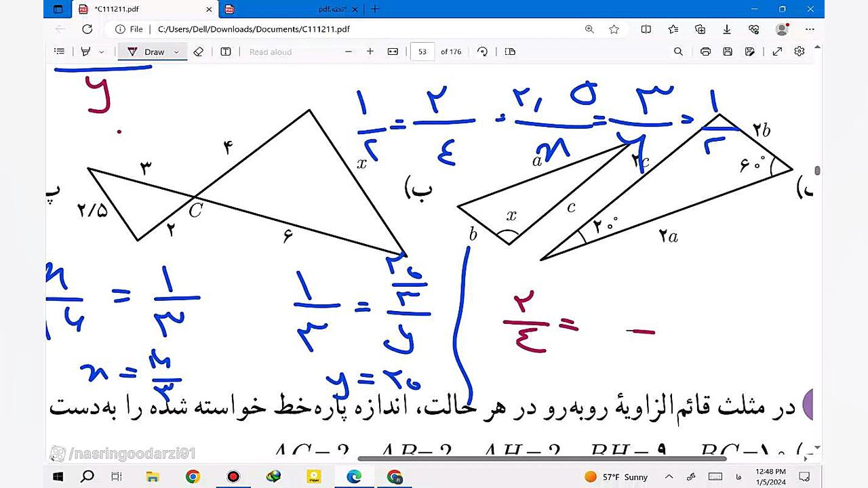The width and height of the screenshot is (868, 488).
Task: Expand the Highlight color options
Action: 101,52
